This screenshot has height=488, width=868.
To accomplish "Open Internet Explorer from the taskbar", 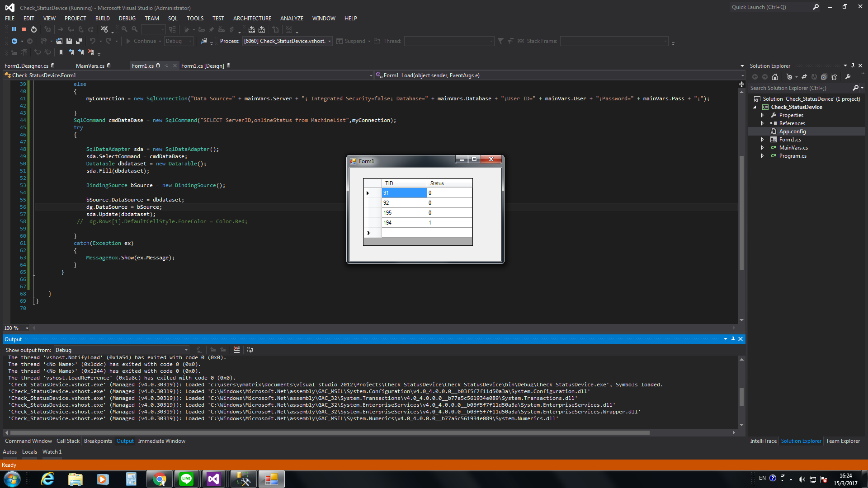I will click(x=47, y=479).
